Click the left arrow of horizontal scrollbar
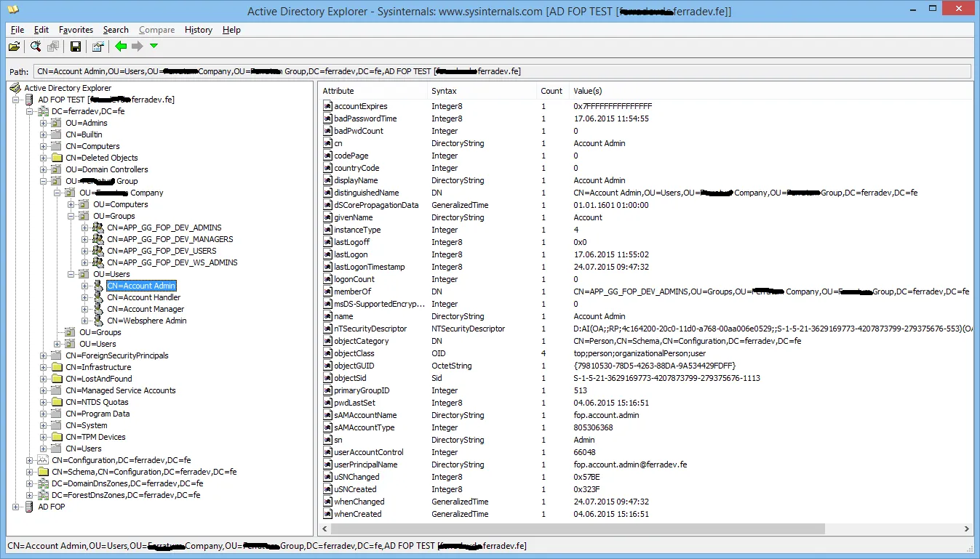The image size is (980, 559). (x=325, y=529)
